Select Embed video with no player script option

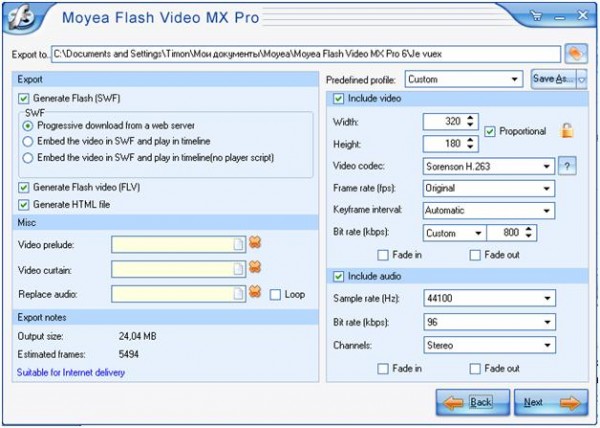27,158
